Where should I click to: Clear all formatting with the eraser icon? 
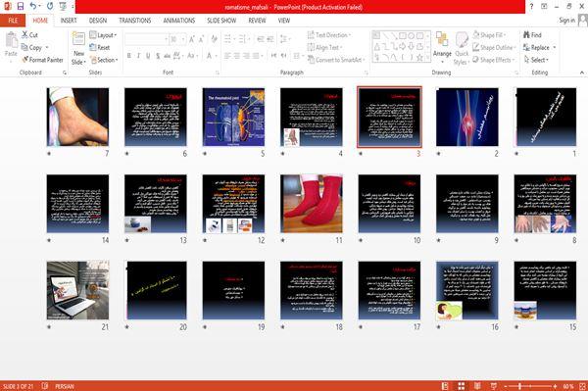pos(214,39)
